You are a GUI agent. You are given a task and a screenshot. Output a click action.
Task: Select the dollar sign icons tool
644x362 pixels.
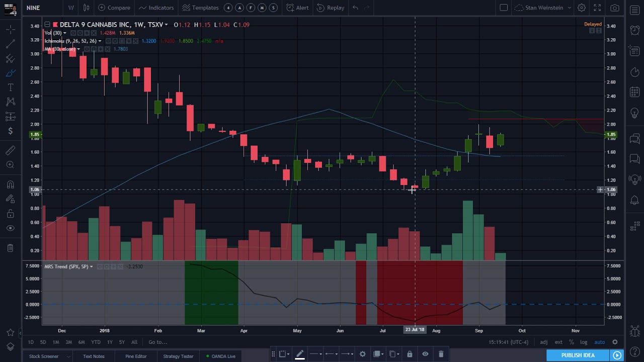coord(10,131)
